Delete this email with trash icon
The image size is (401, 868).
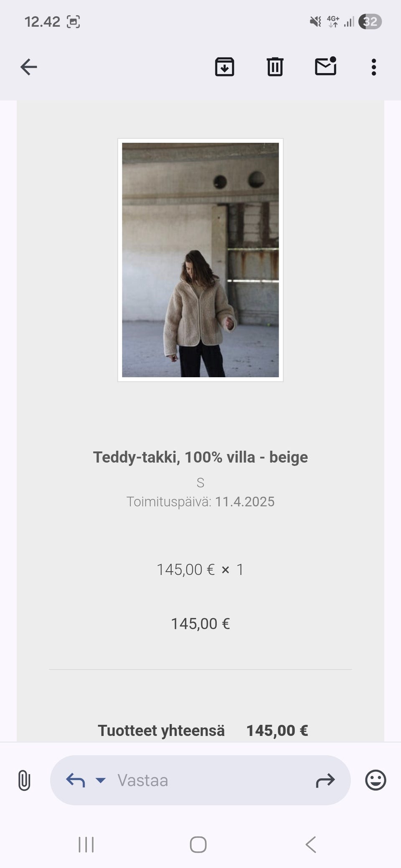[275, 67]
